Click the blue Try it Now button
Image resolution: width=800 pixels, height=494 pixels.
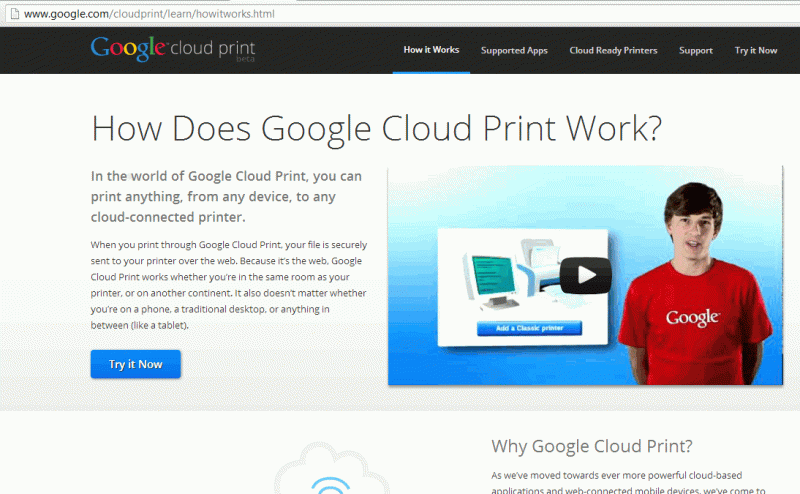(x=136, y=364)
